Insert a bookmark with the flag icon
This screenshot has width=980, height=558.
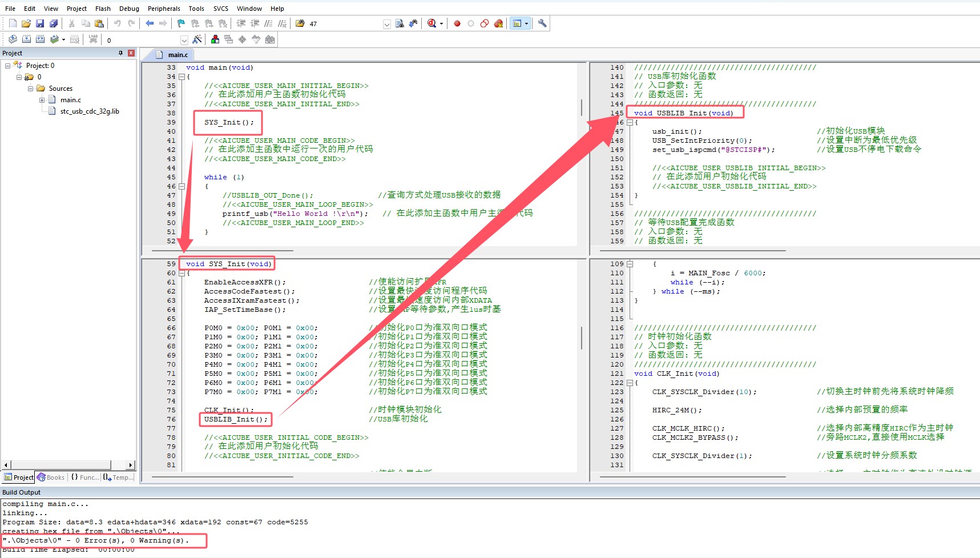(182, 23)
